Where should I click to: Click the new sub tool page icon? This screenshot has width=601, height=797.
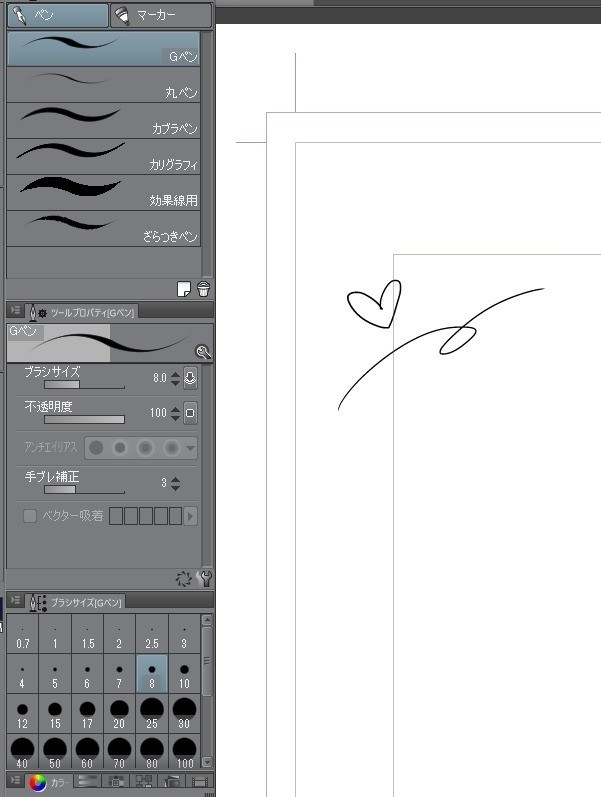184,289
